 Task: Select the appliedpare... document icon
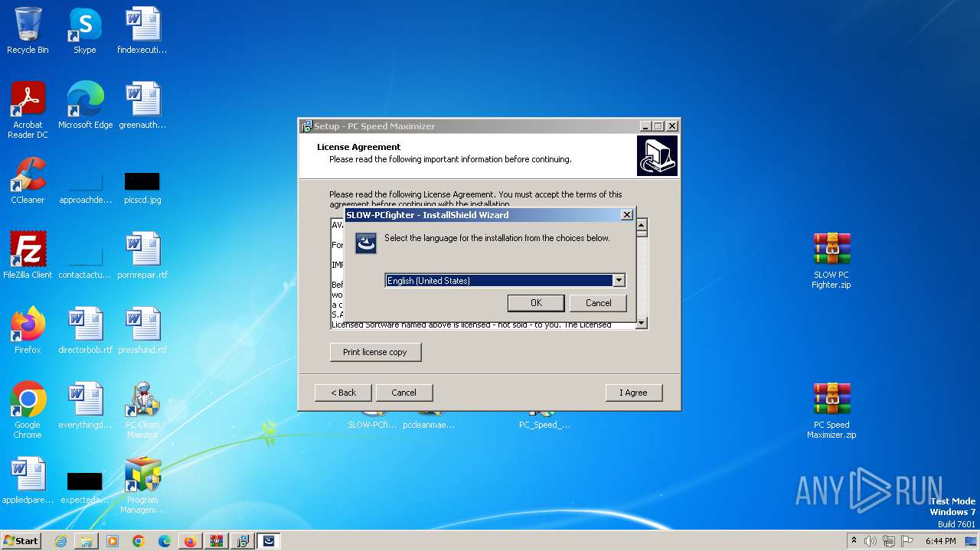pos(28,481)
